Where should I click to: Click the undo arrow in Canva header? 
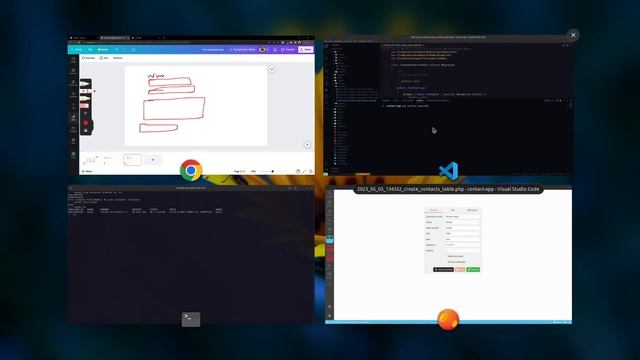(117, 49)
